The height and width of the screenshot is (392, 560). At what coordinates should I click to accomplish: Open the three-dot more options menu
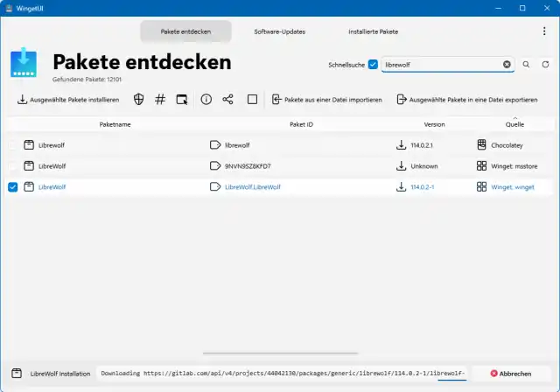click(544, 31)
